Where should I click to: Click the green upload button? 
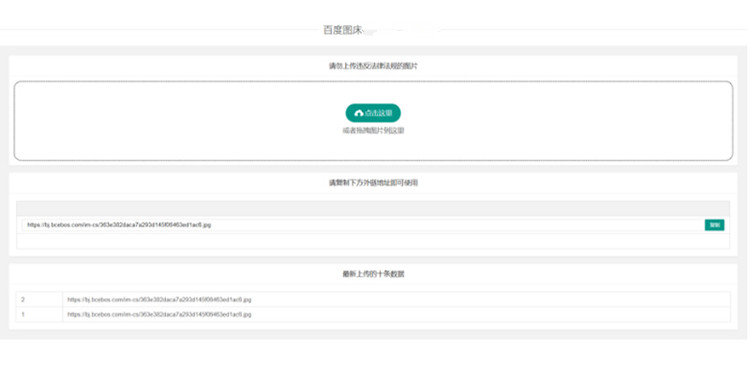(373, 113)
